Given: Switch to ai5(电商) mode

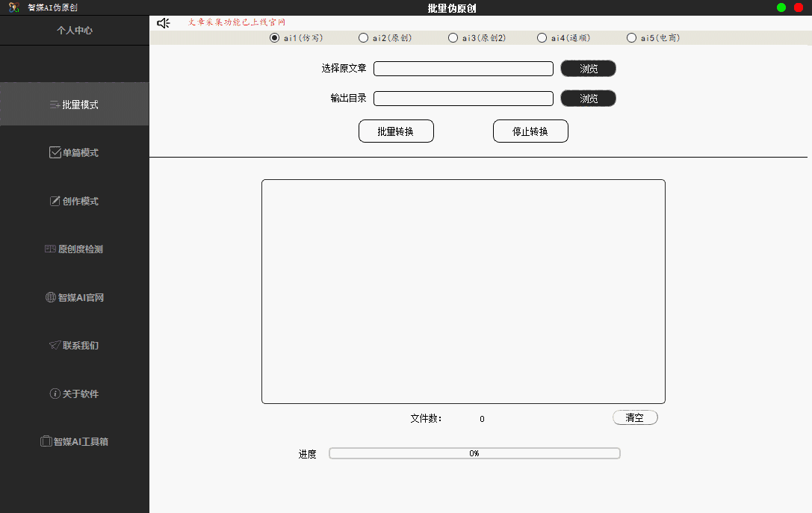Looking at the screenshot, I should [631, 37].
